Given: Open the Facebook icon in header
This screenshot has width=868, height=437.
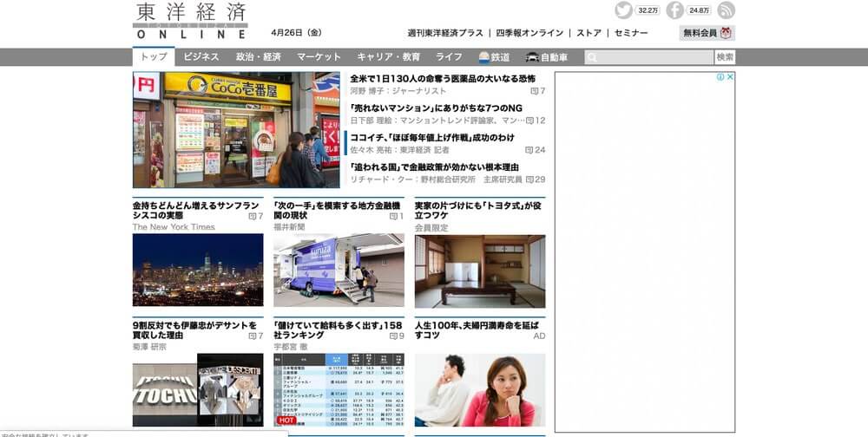Looking at the screenshot, I should 674,10.
